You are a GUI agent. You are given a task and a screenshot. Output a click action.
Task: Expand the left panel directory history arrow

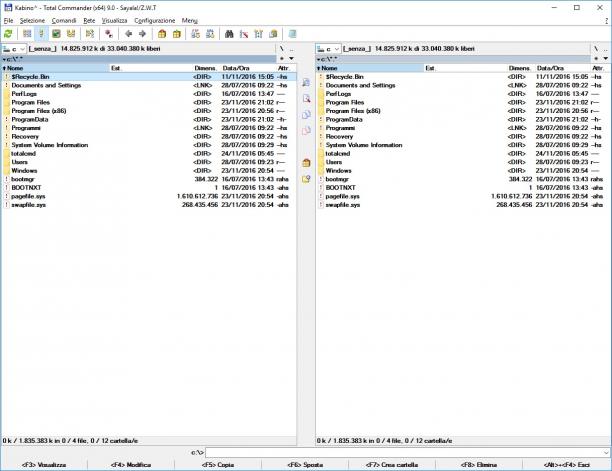click(291, 59)
